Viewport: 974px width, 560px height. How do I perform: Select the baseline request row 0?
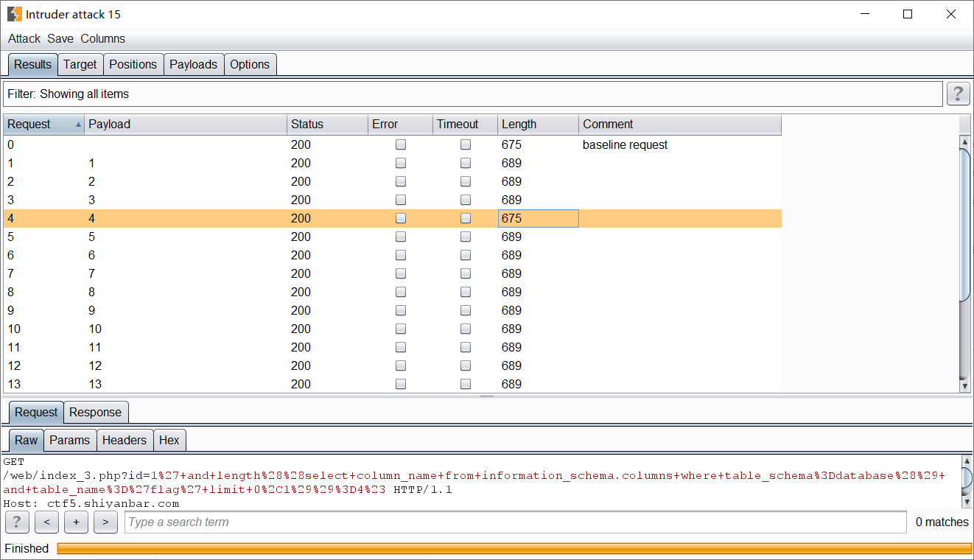click(x=393, y=145)
